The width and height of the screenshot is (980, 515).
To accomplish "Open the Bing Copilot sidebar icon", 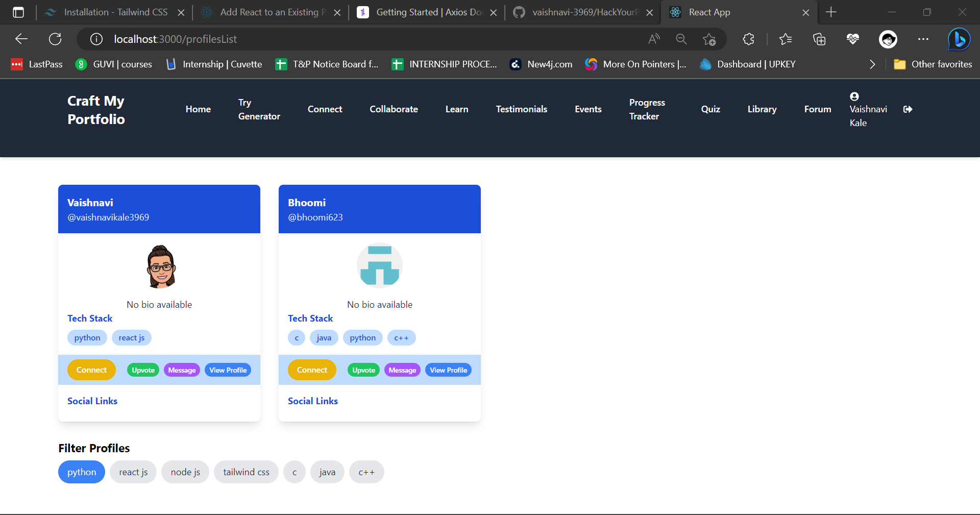I will tap(959, 39).
